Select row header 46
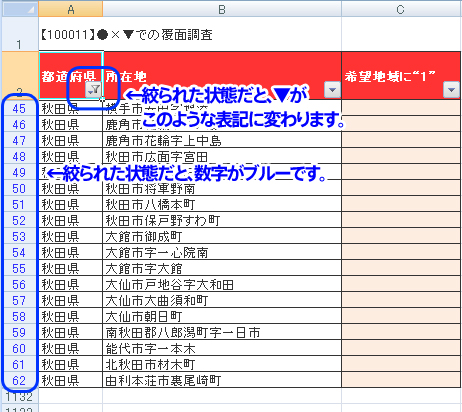 pos(19,124)
